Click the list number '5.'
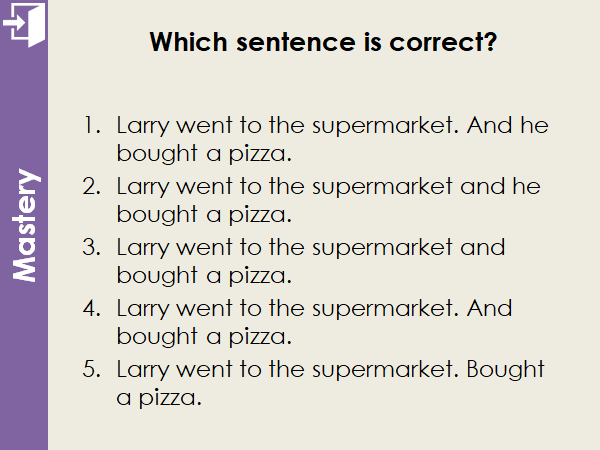 coord(93,368)
